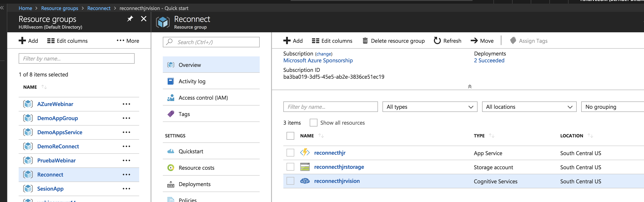Focus the resources Filter by name field
Image resolution: width=644 pixels, height=202 pixels.
(330, 107)
